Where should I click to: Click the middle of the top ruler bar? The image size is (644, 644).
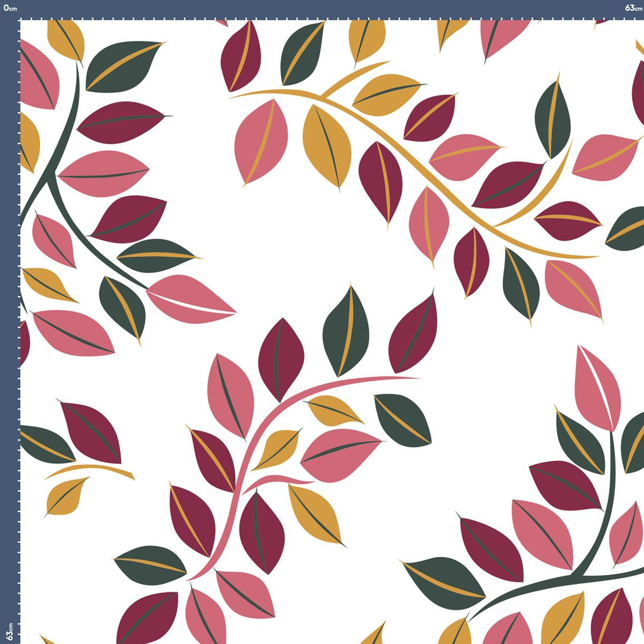click(x=322, y=9)
